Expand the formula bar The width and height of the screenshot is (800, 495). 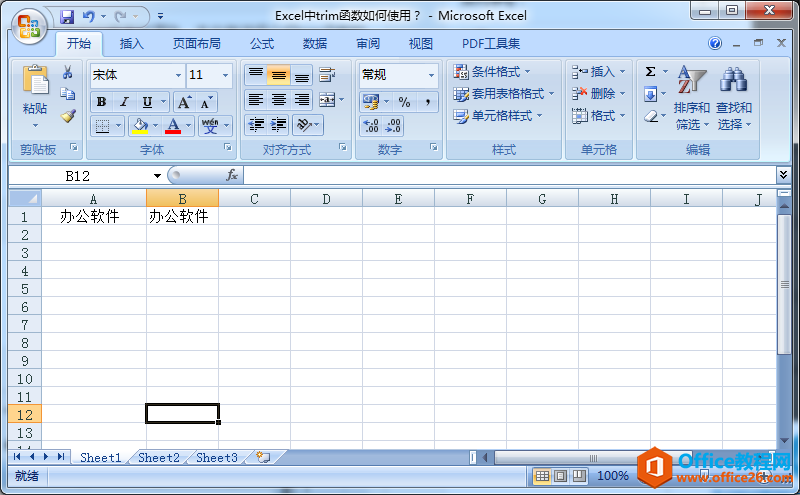(783, 175)
